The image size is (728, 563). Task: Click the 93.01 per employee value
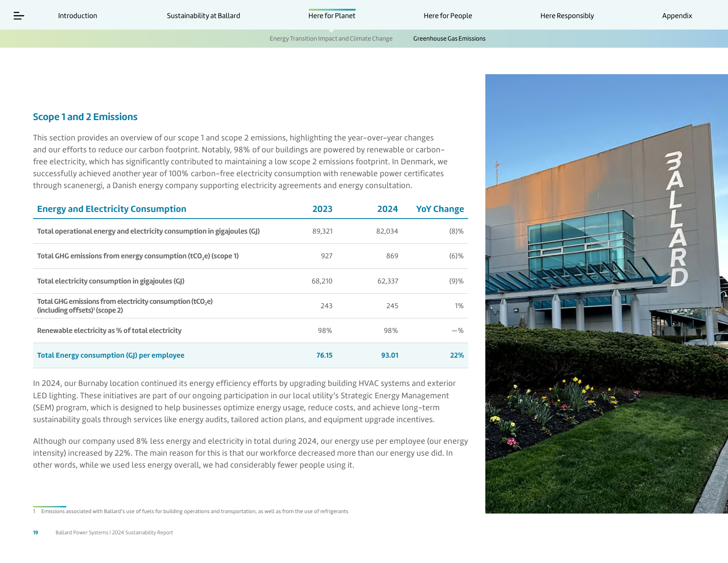(390, 355)
